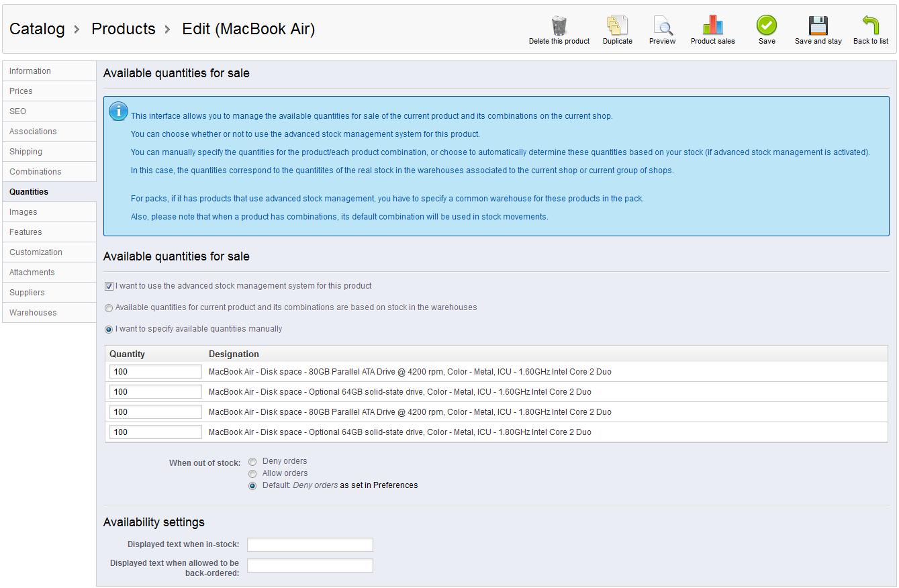Select Deny orders when out of stock
The width and height of the screenshot is (899, 588).
coord(252,462)
